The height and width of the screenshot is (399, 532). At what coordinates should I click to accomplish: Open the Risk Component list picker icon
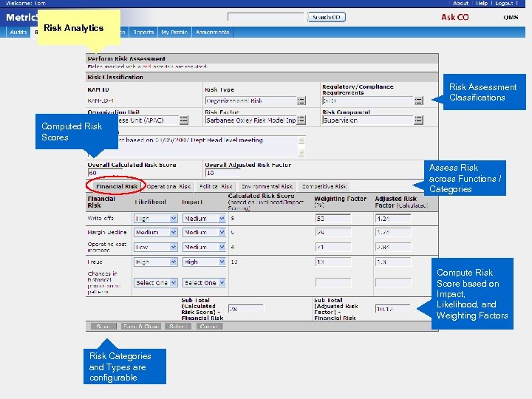(x=419, y=120)
